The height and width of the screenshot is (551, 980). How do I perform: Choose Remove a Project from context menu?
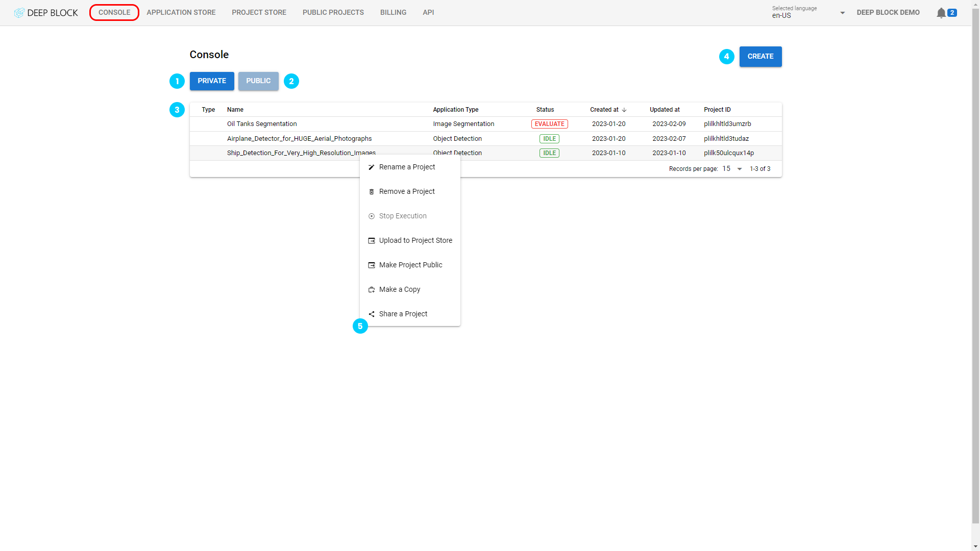click(x=410, y=192)
